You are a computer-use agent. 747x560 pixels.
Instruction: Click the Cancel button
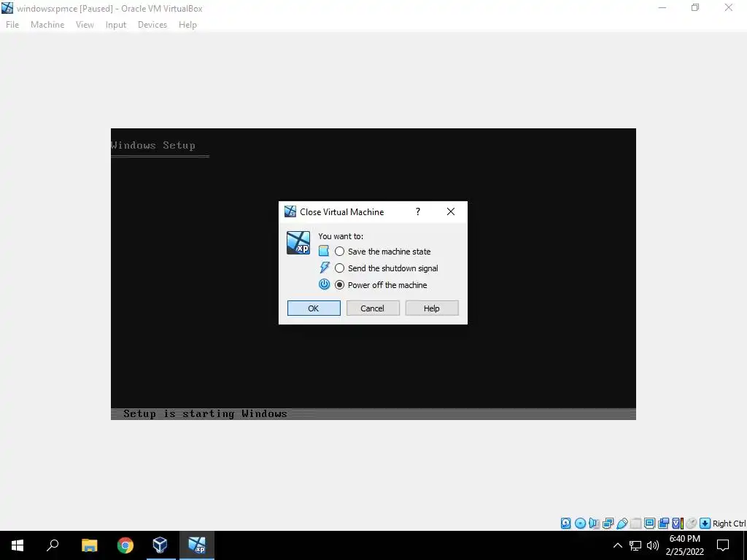(373, 308)
